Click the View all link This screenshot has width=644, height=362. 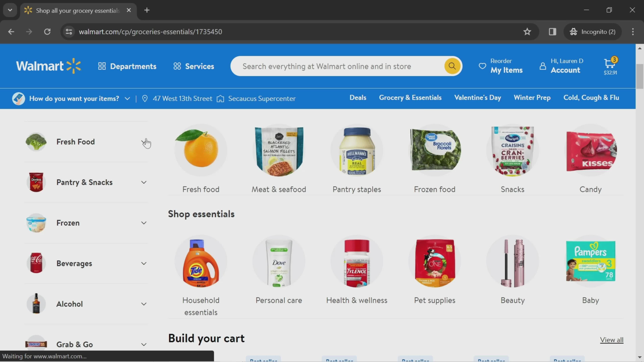tap(612, 339)
